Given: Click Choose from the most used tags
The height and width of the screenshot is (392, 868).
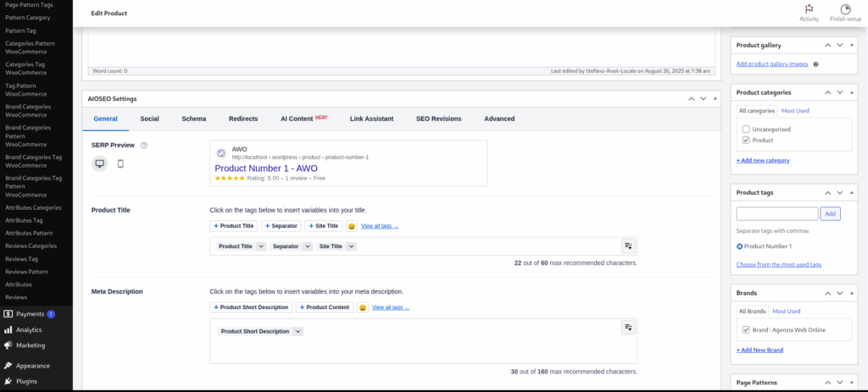Looking at the screenshot, I should [778, 264].
